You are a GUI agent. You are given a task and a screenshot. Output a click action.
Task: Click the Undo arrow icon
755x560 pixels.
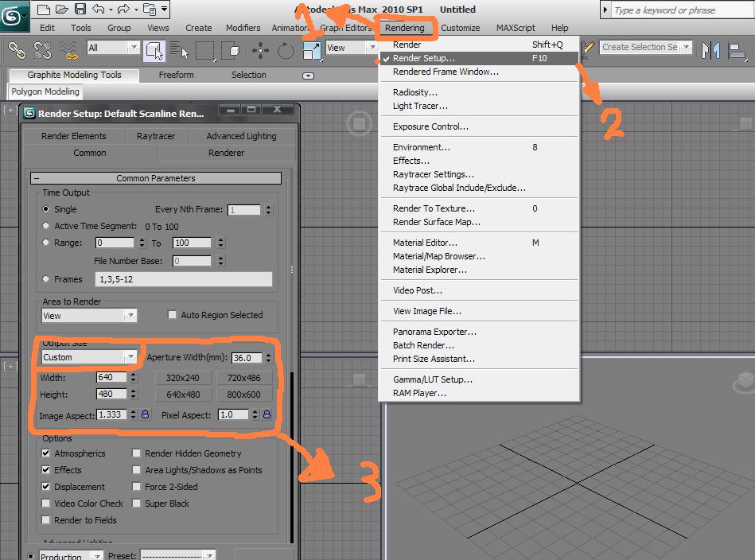(98, 9)
